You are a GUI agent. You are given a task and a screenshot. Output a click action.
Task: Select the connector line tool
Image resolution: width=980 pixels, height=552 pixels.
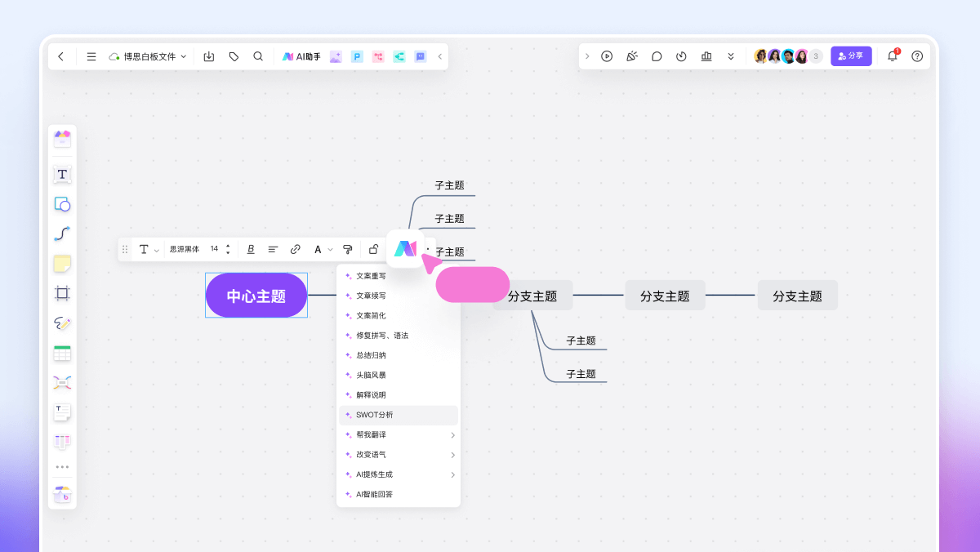pos(62,234)
